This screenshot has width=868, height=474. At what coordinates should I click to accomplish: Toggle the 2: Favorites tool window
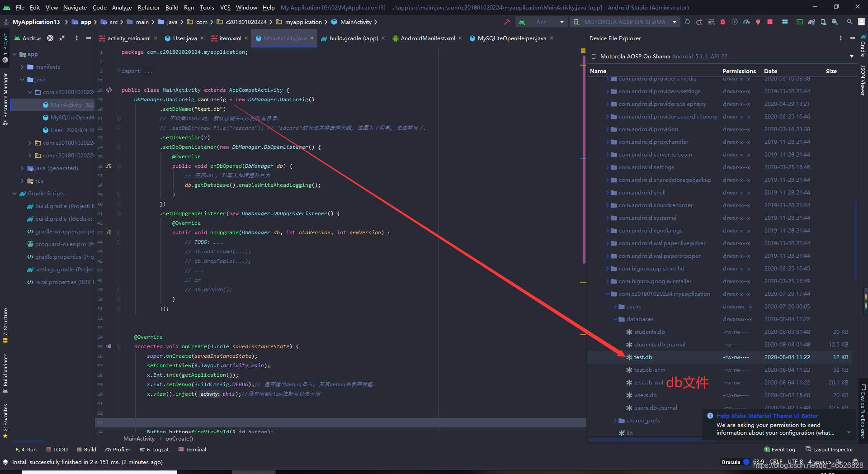coord(5,421)
